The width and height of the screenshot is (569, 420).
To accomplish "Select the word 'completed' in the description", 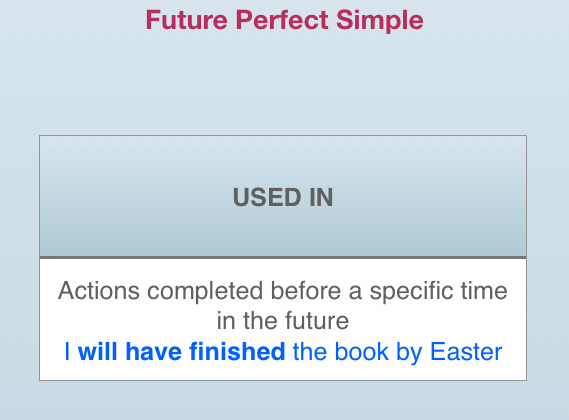I will 205,292.
